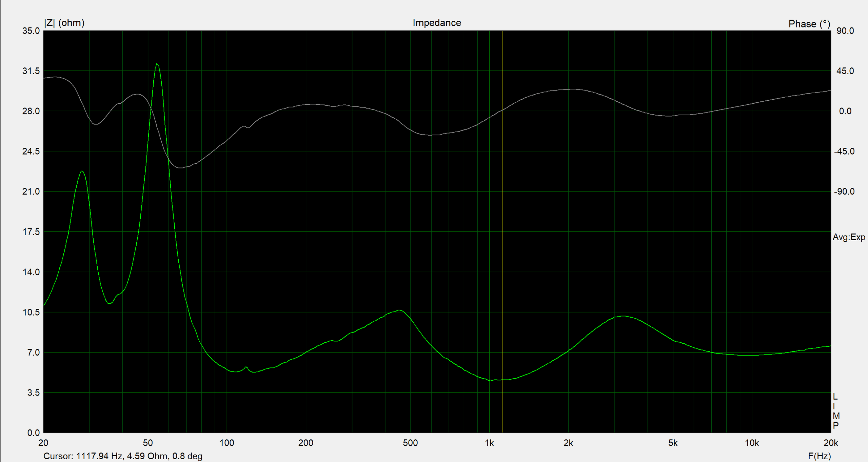Click the 35.0 ohm scale label
The width and height of the screenshot is (868, 462).
[x=31, y=31]
